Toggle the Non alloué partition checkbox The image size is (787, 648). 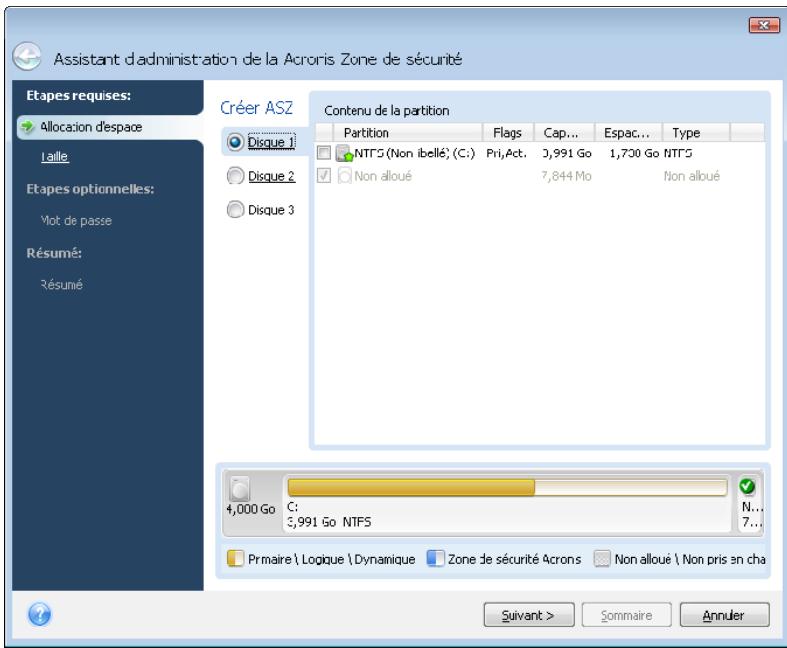click(x=324, y=176)
